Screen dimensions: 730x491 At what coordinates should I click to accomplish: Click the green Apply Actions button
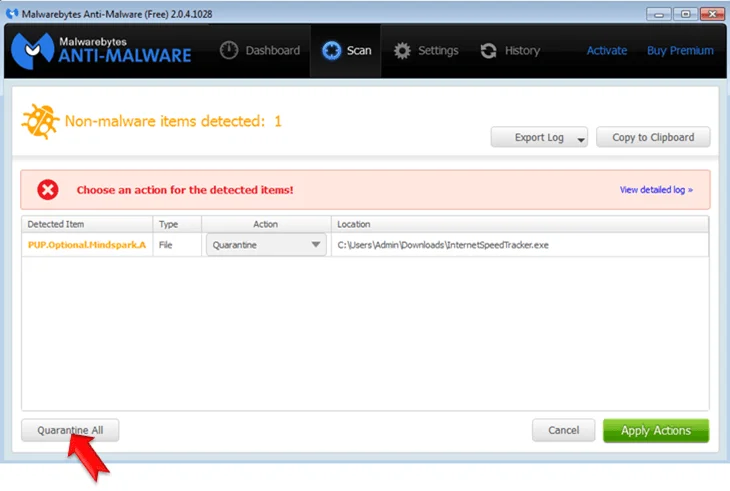click(656, 430)
